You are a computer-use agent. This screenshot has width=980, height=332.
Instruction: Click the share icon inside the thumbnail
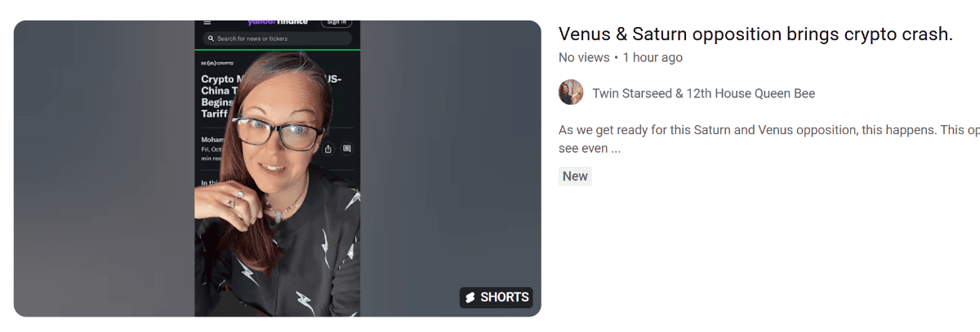(x=328, y=149)
